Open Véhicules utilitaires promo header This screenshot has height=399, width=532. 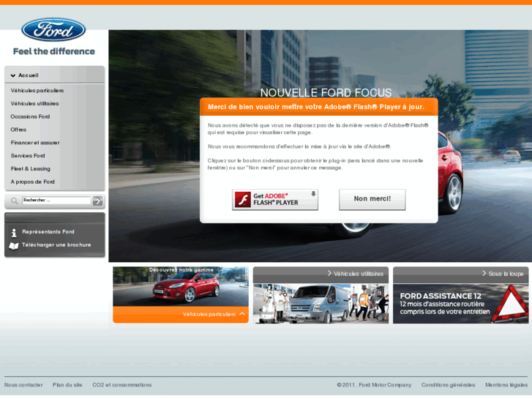click(x=321, y=275)
